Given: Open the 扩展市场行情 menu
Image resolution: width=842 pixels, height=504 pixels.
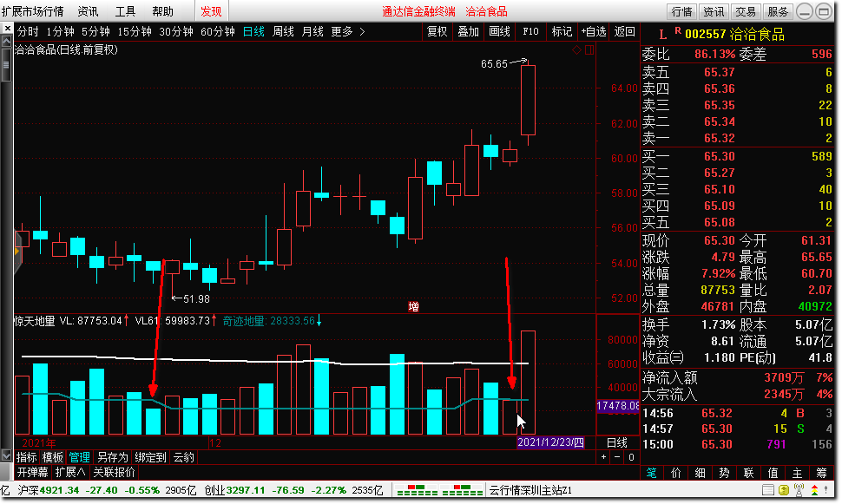Looking at the screenshot, I should (x=32, y=11).
